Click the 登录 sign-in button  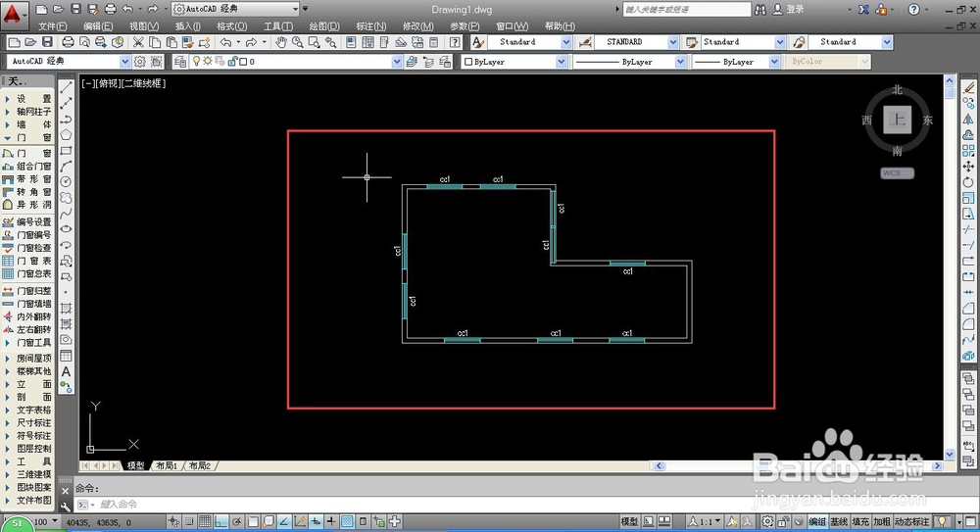pyautogui.click(x=789, y=10)
